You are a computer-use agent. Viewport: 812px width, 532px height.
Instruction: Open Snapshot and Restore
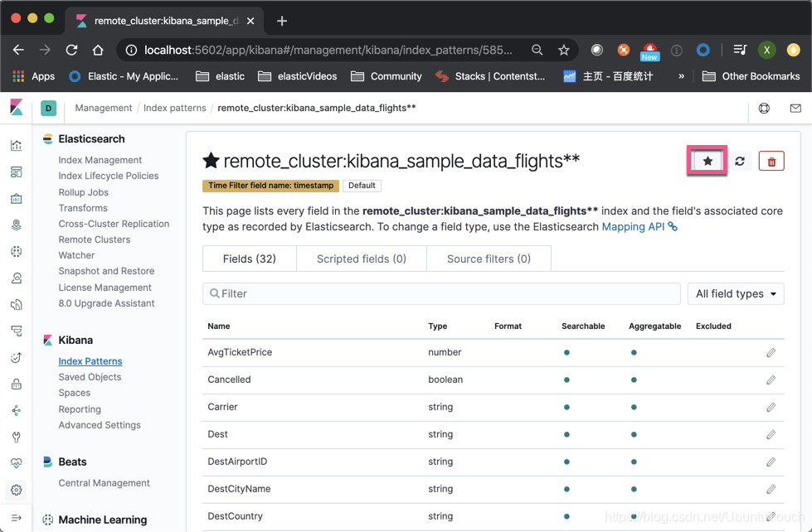click(106, 271)
